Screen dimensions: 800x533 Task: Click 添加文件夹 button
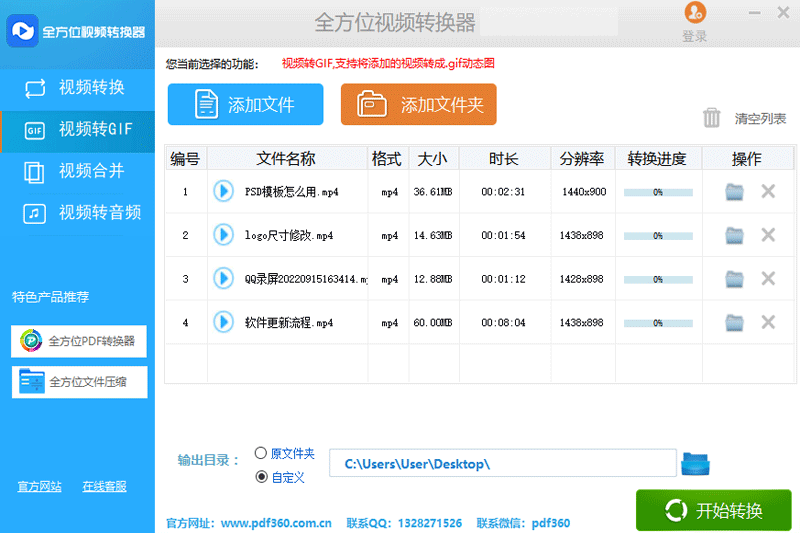(x=418, y=104)
